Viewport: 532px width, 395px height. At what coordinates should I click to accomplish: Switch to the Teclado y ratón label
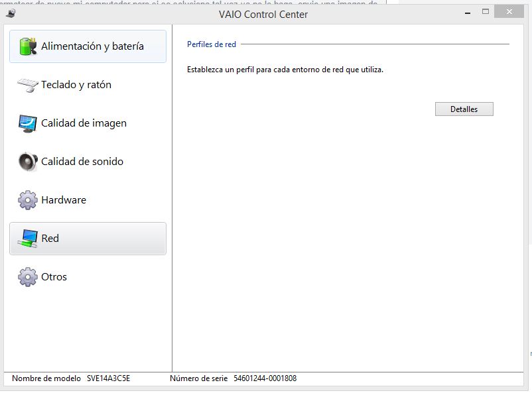tap(76, 85)
